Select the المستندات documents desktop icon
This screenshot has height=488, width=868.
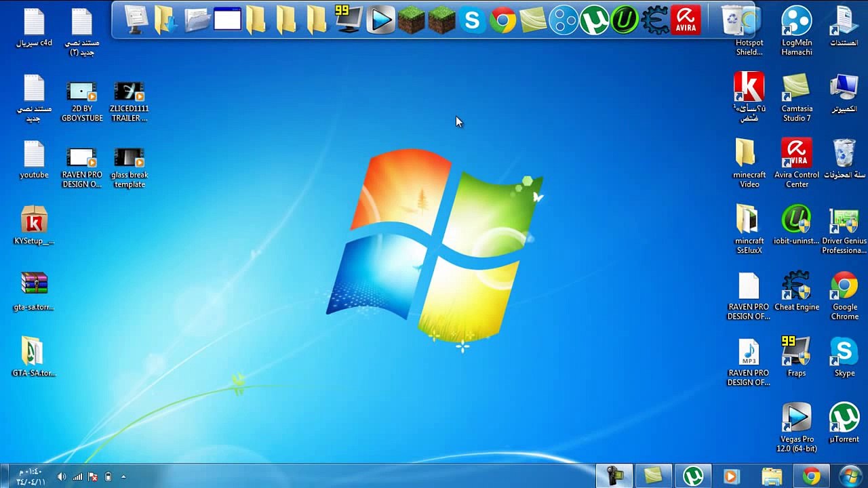844,27
